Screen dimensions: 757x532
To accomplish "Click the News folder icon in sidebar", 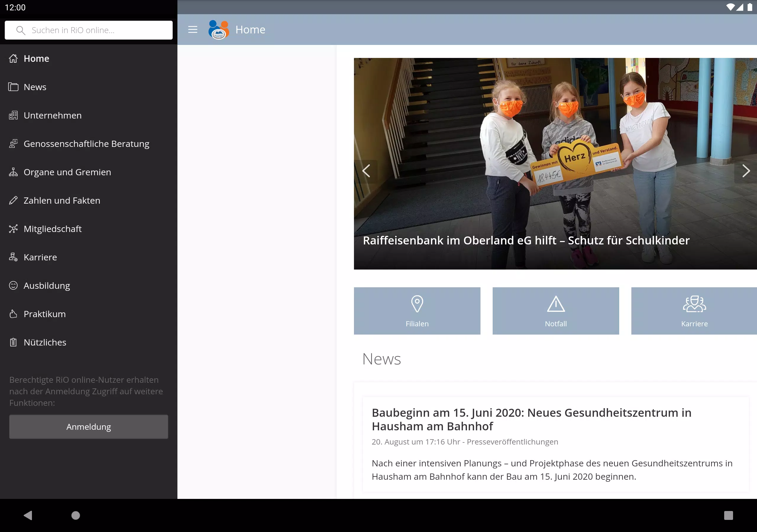I will click(13, 87).
